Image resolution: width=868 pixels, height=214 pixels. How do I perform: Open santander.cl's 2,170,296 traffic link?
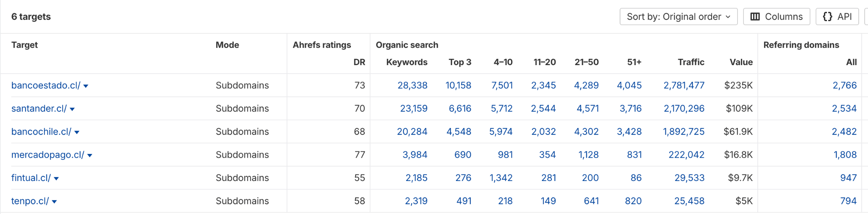(x=684, y=109)
